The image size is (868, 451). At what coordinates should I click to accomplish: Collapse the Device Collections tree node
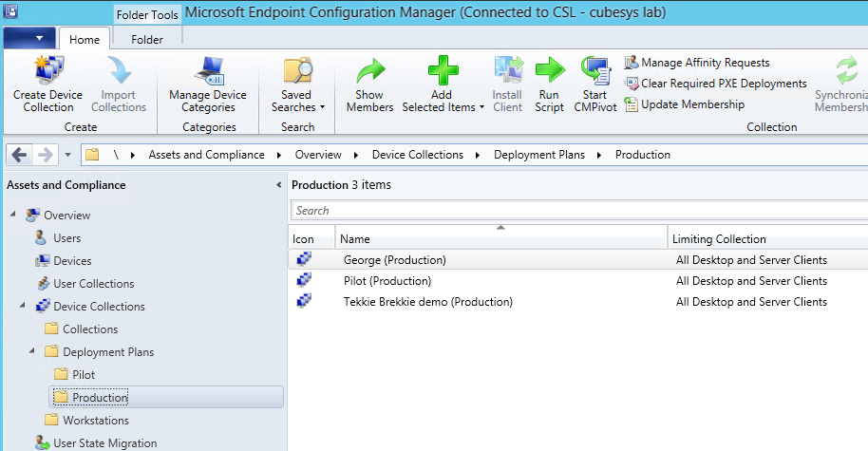coord(21,307)
